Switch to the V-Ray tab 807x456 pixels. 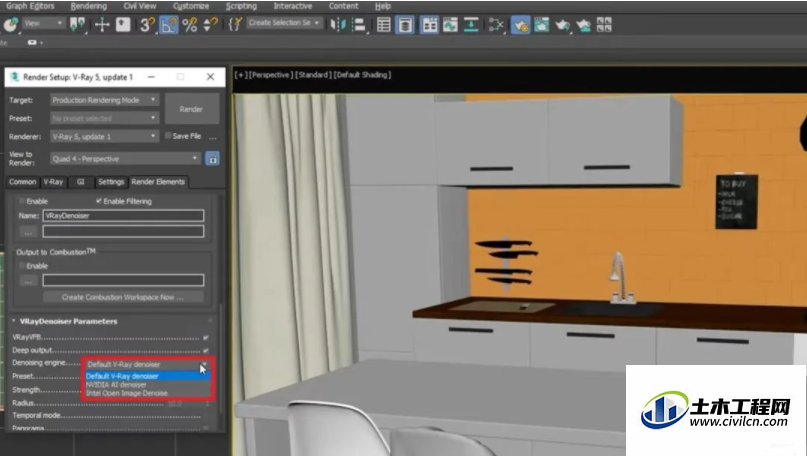tap(53, 182)
